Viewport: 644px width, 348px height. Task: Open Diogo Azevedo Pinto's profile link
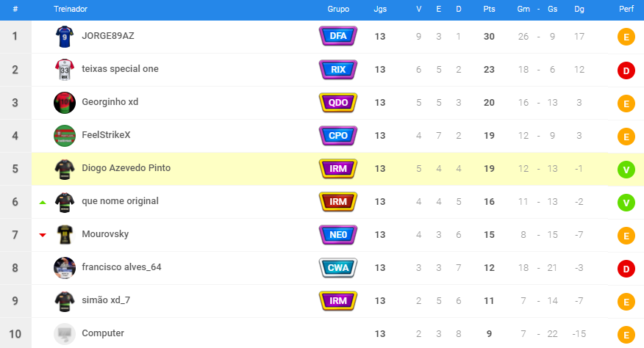pyautogui.click(x=126, y=168)
